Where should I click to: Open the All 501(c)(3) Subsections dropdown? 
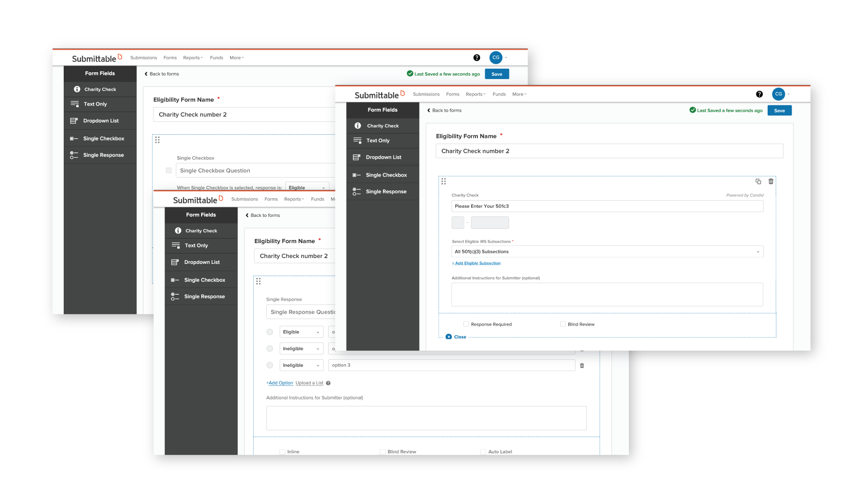[x=607, y=252]
